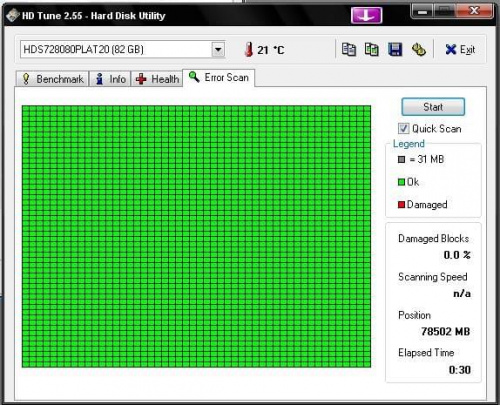
Task: Select the Error Scan tab
Action: tap(219, 78)
